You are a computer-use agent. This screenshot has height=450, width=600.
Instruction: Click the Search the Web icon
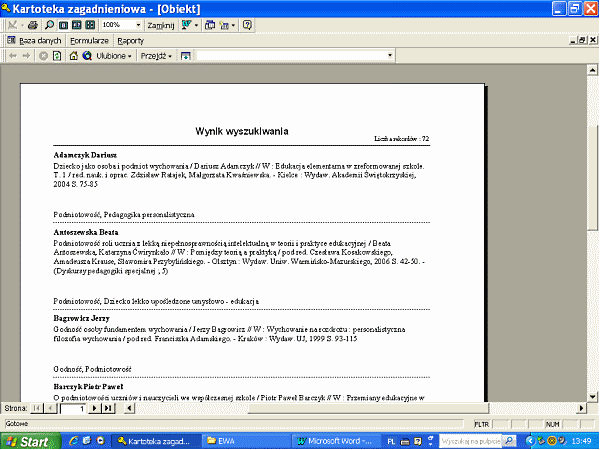point(87,56)
